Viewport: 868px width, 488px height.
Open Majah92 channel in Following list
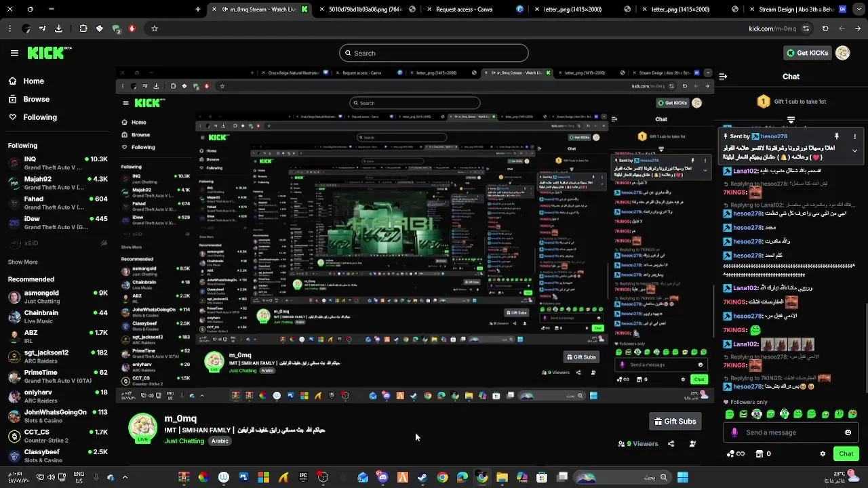[58, 183]
